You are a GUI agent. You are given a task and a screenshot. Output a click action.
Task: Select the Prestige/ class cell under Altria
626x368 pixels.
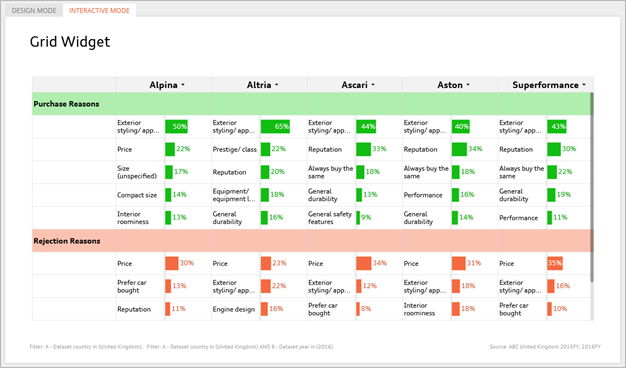[x=235, y=150]
